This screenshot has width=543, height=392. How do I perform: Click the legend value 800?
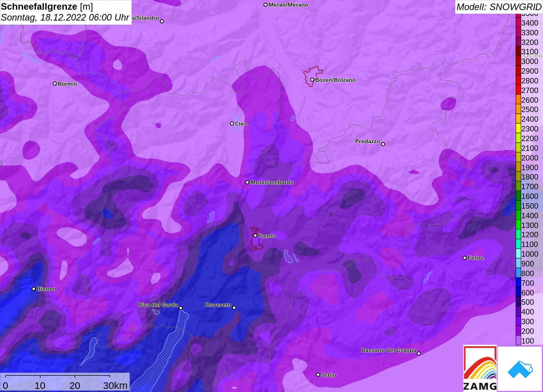(x=528, y=273)
